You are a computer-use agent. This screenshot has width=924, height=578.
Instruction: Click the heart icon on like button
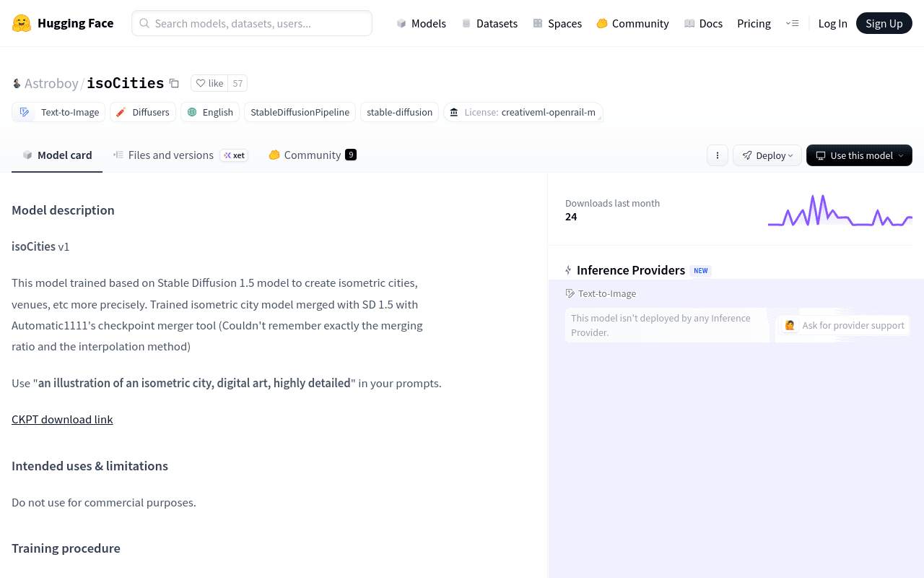(x=201, y=83)
